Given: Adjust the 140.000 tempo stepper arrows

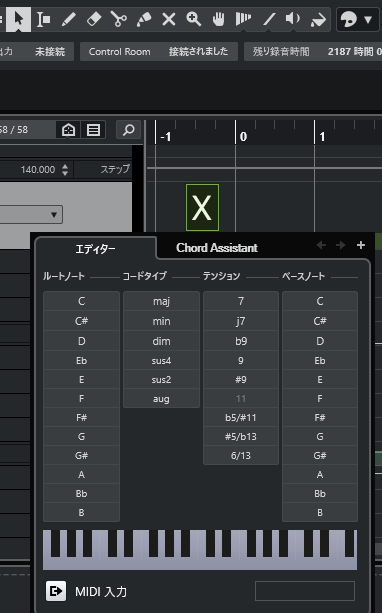Looking at the screenshot, I should click(65, 170).
